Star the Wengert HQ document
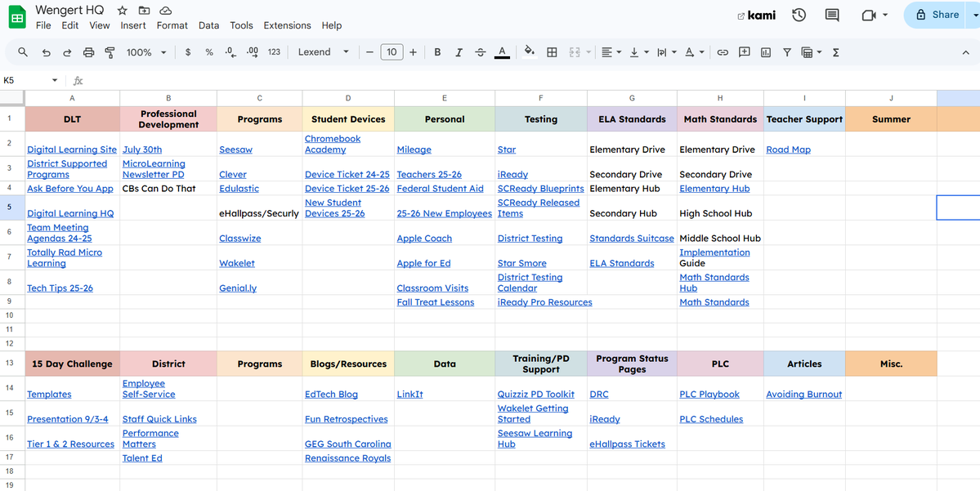This screenshot has width=980, height=491. click(x=123, y=10)
